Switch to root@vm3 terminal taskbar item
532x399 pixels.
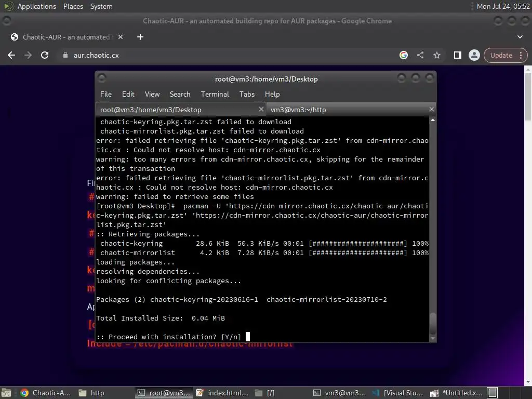(164, 393)
